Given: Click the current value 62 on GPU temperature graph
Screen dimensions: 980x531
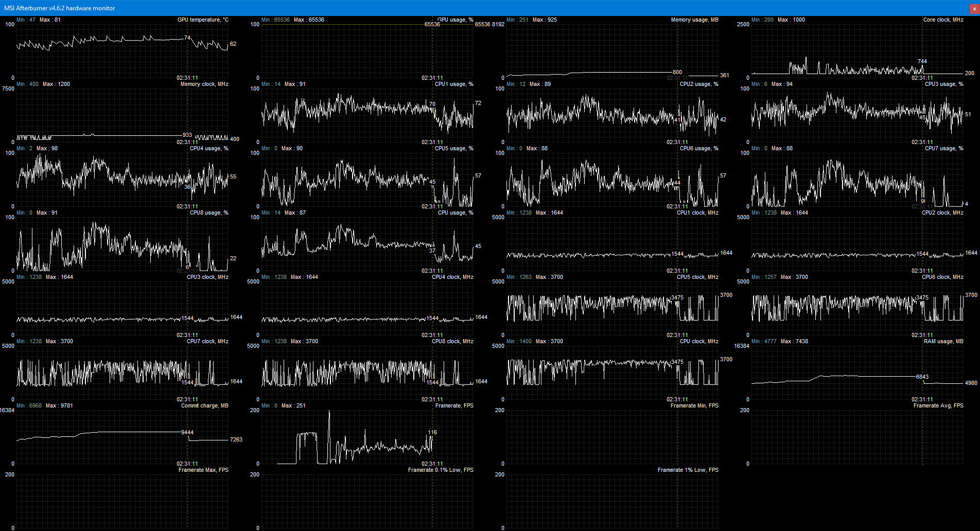Looking at the screenshot, I should tap(233, 44).
